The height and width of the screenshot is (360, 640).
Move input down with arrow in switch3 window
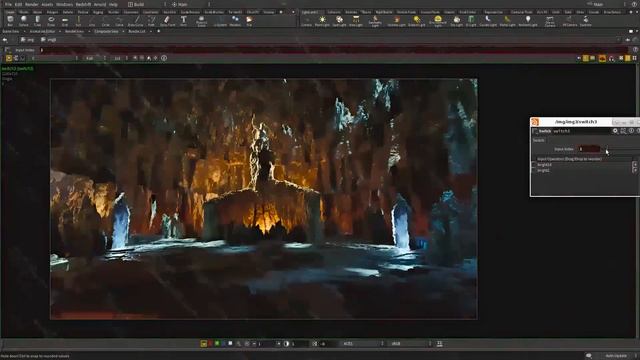pyautogui.click(x=635, y=170)
